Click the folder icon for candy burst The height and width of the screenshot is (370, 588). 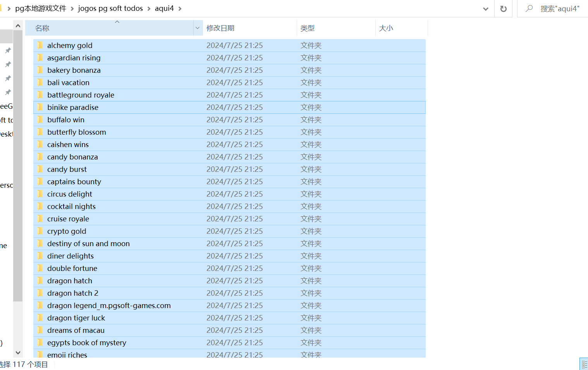coord(40,169)
